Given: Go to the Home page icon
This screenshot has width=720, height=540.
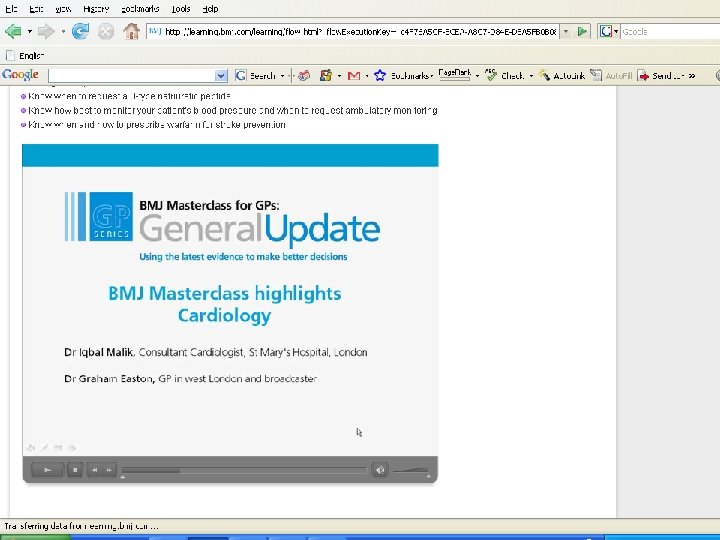Looking at the screenshot, I should [131, 32].
